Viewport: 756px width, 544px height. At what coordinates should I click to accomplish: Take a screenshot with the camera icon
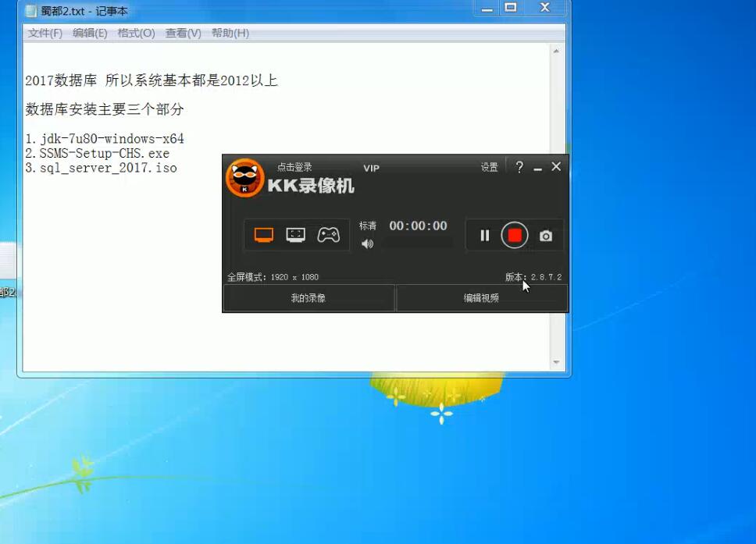546,236
